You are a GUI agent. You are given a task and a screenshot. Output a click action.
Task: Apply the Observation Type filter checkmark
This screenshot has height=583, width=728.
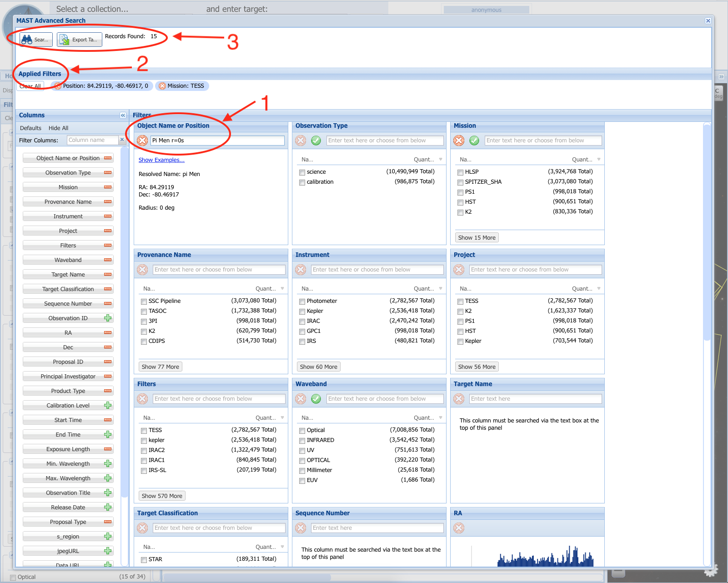(x=316, y=141)
